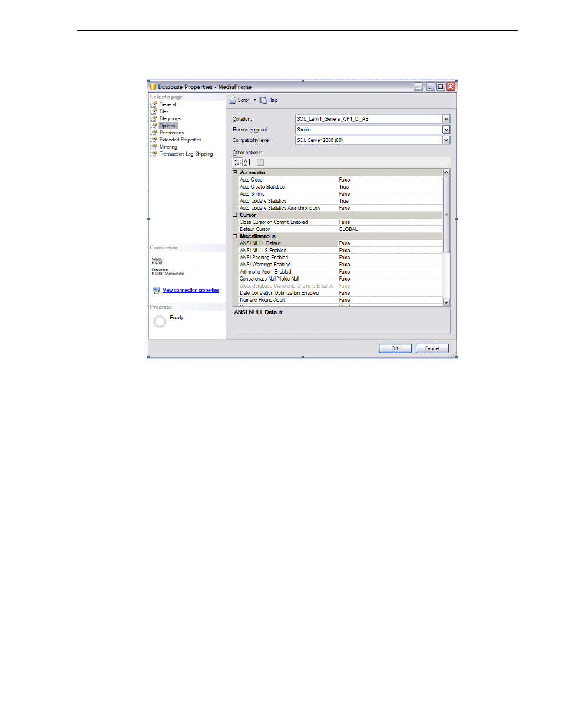
Task: Select the ANSI Padding Enabled row
Action: [x=340, y=258]
